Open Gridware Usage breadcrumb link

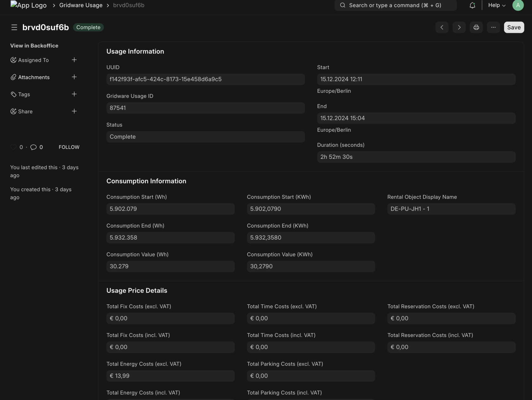[x=81, y=5]
